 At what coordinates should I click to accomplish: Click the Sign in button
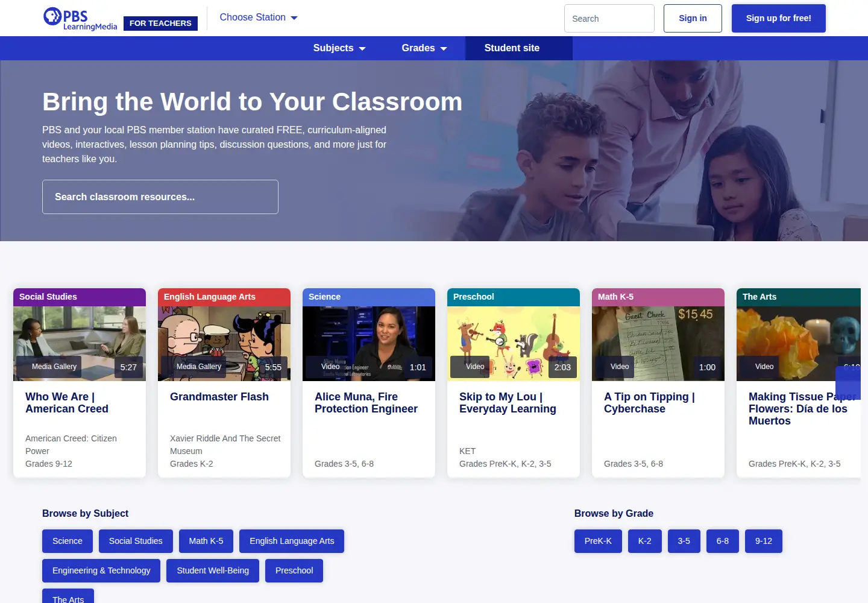tap(693, 19)
